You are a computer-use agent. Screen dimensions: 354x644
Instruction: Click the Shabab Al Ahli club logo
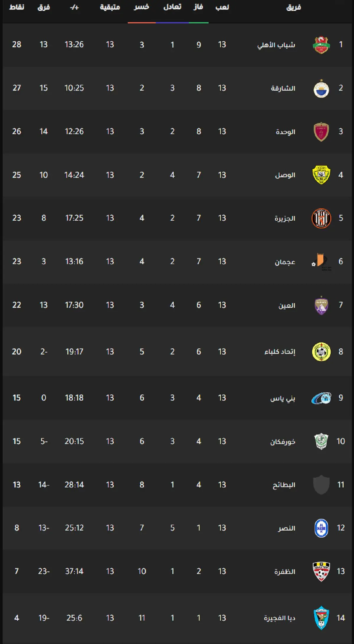[x=321, y=45]
